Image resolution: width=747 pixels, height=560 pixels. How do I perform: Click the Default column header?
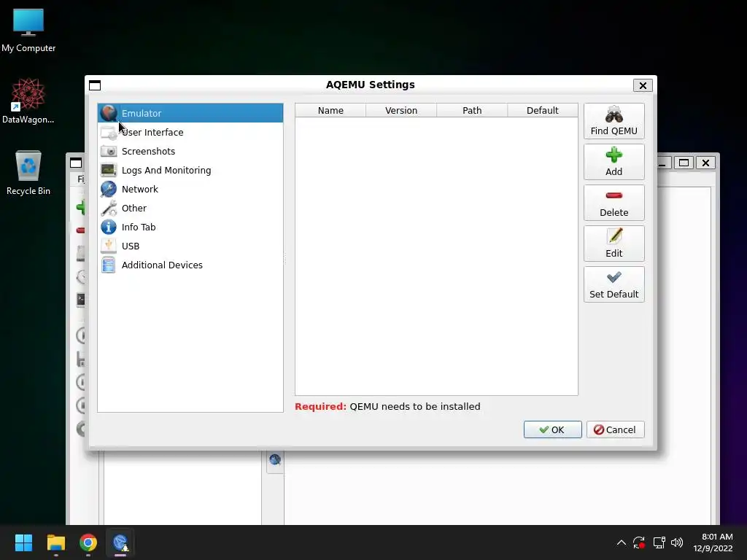(543, 111)
